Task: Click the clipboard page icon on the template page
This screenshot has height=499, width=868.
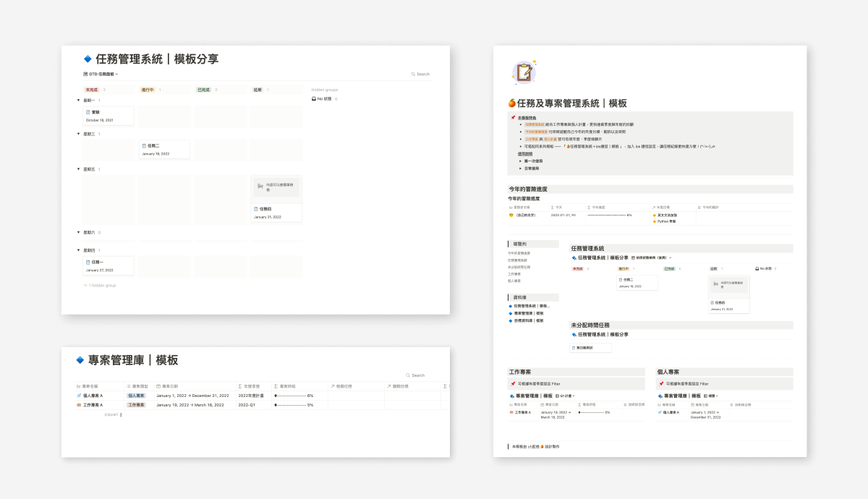Action: (523, 72)
